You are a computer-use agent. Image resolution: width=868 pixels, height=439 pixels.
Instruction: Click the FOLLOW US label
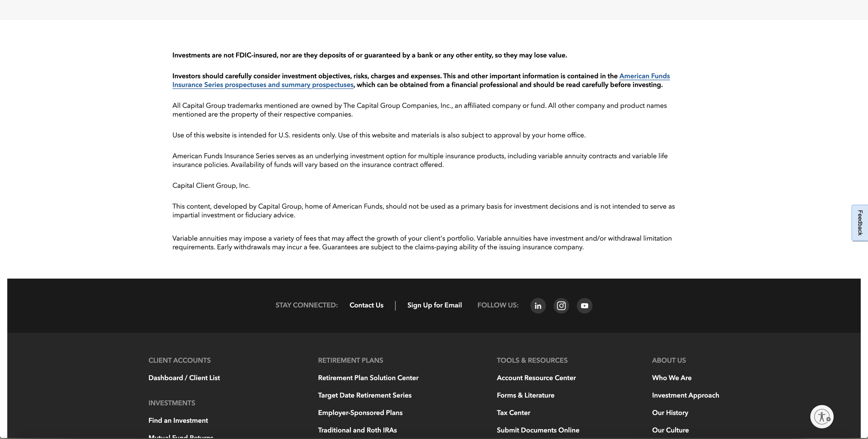[498, 305]
